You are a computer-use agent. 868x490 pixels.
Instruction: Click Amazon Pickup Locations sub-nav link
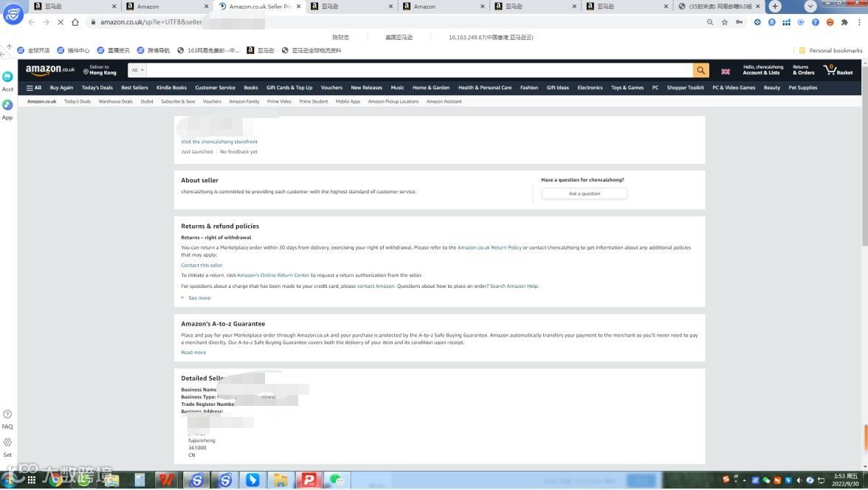pos(393,102)
